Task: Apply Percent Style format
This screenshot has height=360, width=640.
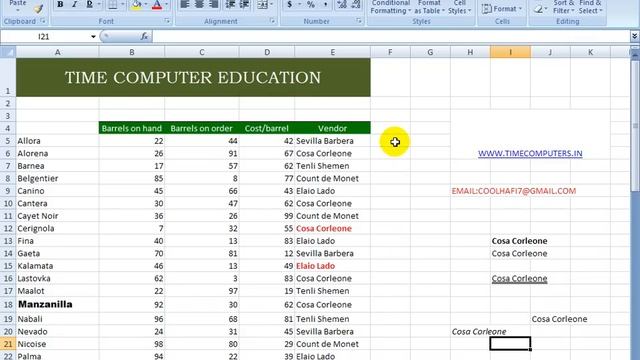Action: pos(311,4)
